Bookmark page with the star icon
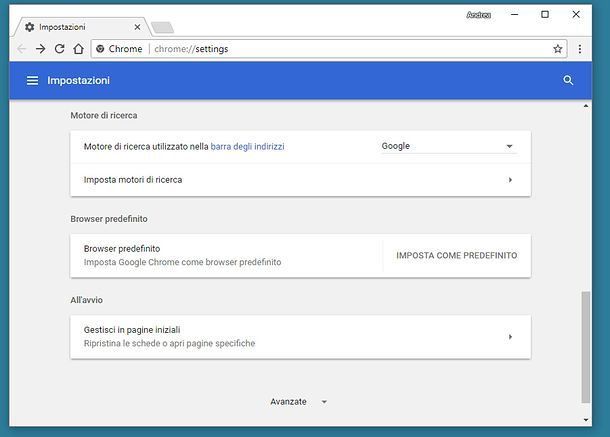This screenshot has width=610, height=437. pos(557,49)
